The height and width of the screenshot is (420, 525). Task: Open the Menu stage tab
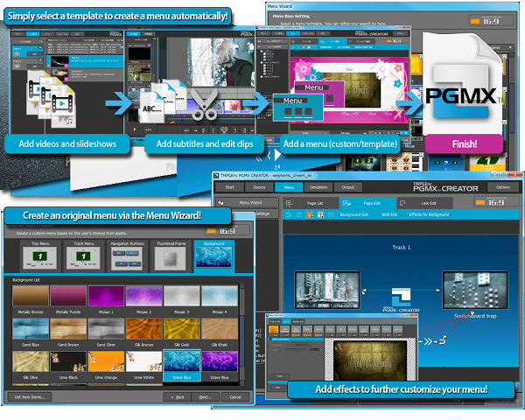coord(289,187)
